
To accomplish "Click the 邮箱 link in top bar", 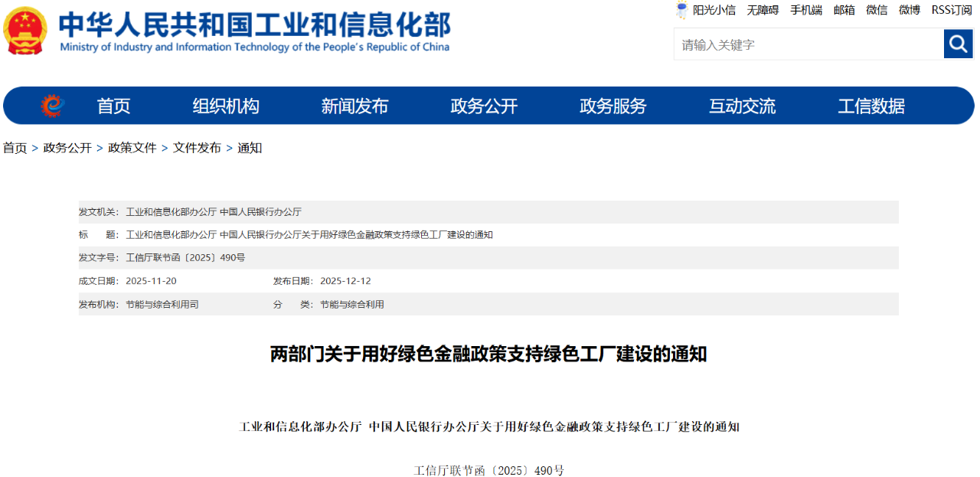I will pos(844,10).
